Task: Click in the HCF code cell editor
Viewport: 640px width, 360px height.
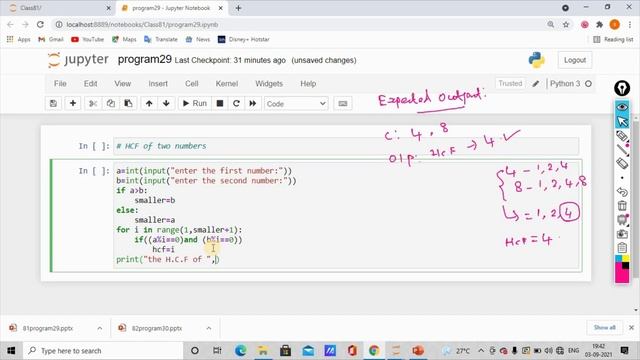Action: [347, 215]
